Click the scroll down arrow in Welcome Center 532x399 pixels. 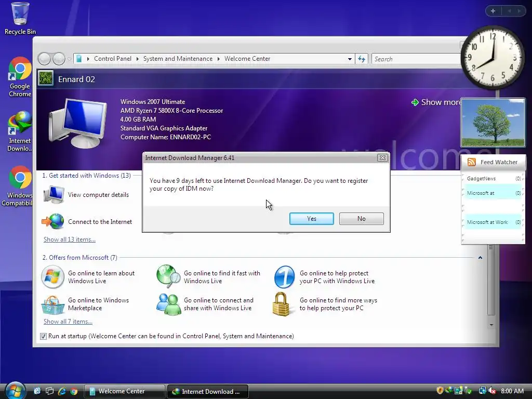(491, 325)
